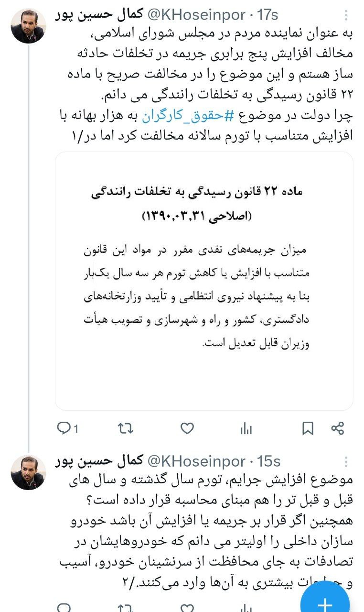Image resolution: width=364 pixels, height=612 pixels.
Task: Retweet the first tweet
Action: point(125,428)
